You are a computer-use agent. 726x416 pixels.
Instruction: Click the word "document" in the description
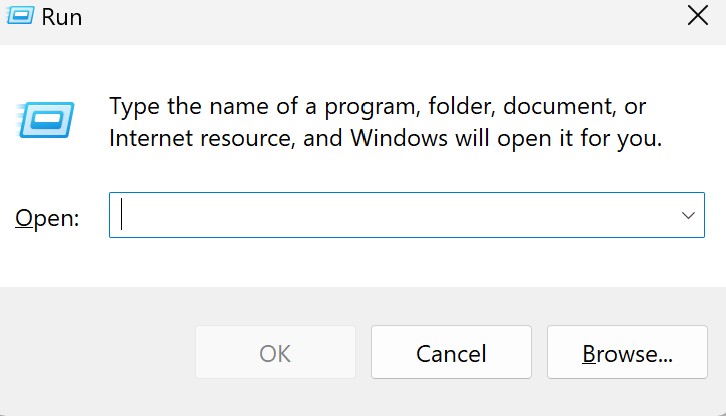pyautogui.click(x=559, y=107)
